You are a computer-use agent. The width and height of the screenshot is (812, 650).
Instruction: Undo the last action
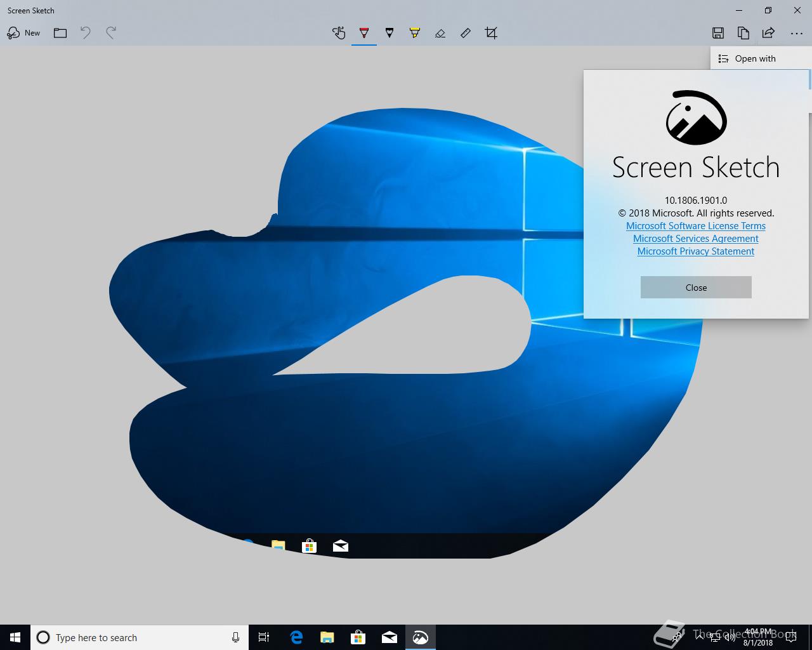[x=86, y=33]
